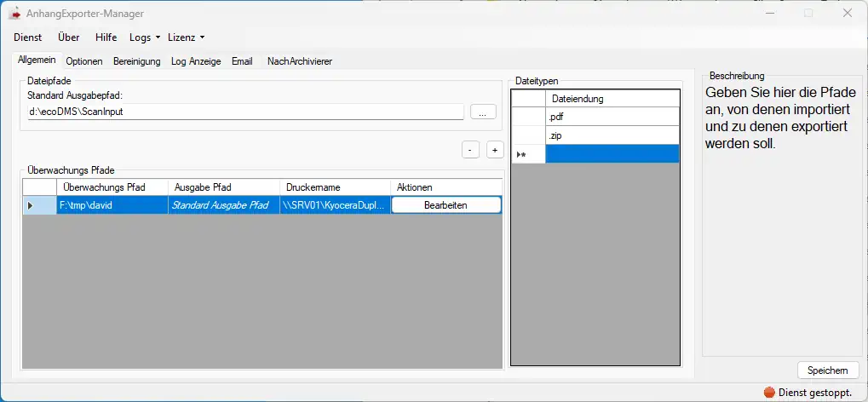
Task: Click the Druckername column header
Action: point(336,187)
